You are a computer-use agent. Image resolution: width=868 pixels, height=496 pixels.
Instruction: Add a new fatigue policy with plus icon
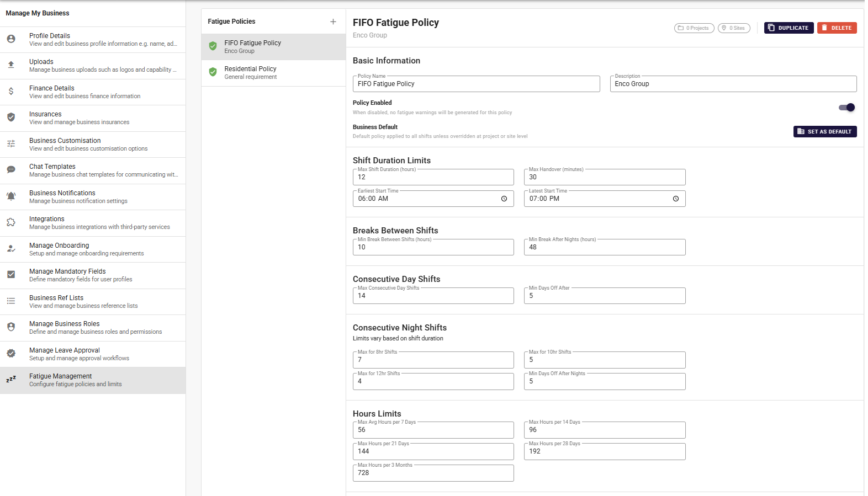pyautogui.click(x=333, y=22)
